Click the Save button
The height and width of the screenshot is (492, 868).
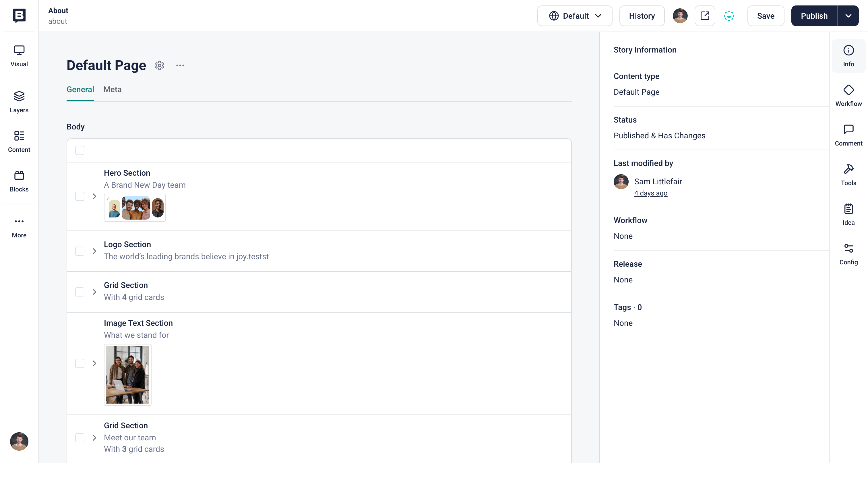pos(765,16)
